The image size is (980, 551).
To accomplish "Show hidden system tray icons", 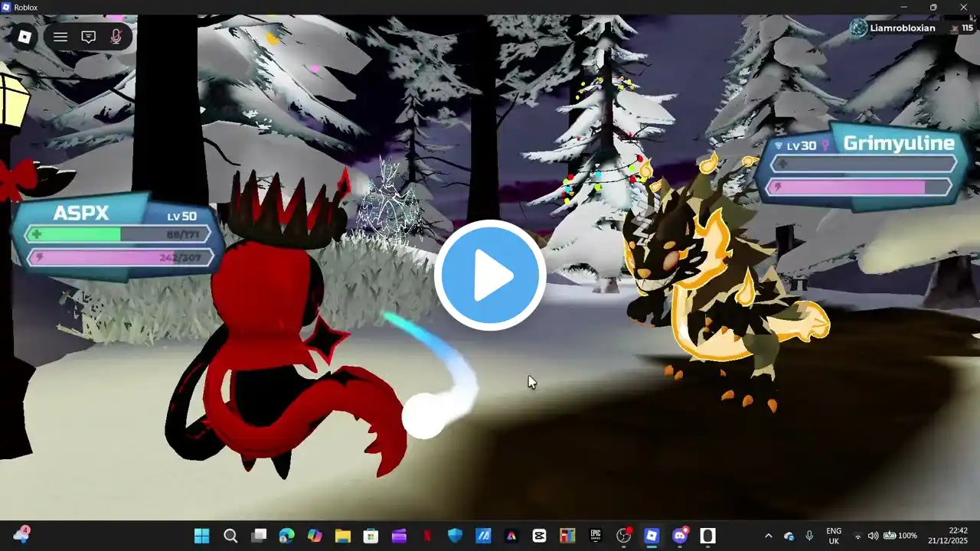I will coord(769,536).
